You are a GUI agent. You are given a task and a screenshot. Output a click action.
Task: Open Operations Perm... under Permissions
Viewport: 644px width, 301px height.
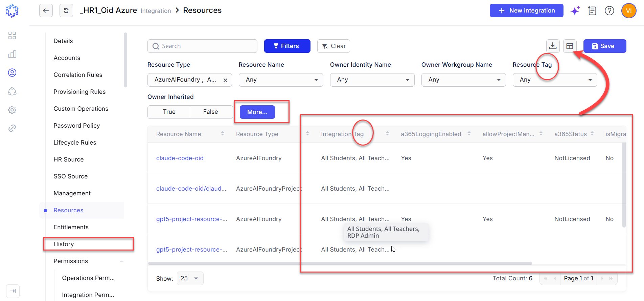(88, 278)
